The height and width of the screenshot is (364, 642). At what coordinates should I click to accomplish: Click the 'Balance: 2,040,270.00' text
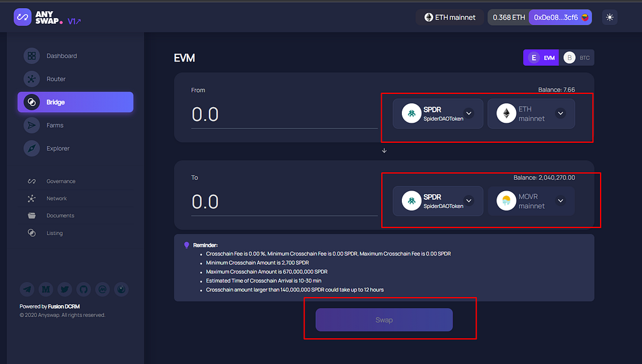point(544,177)
